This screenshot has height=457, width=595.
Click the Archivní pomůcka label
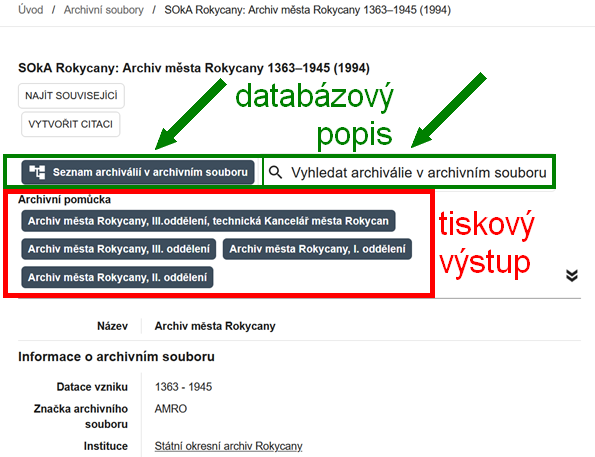point(65,200)
